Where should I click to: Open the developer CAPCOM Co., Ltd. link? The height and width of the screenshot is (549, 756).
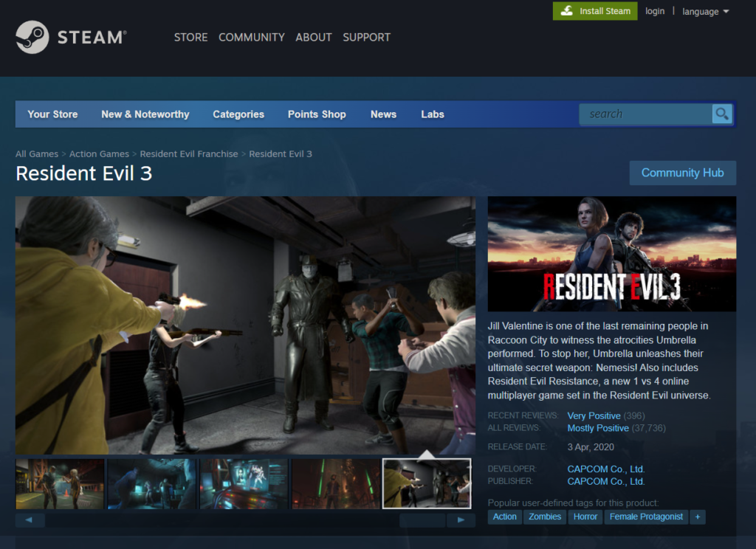tap(606, 469)
